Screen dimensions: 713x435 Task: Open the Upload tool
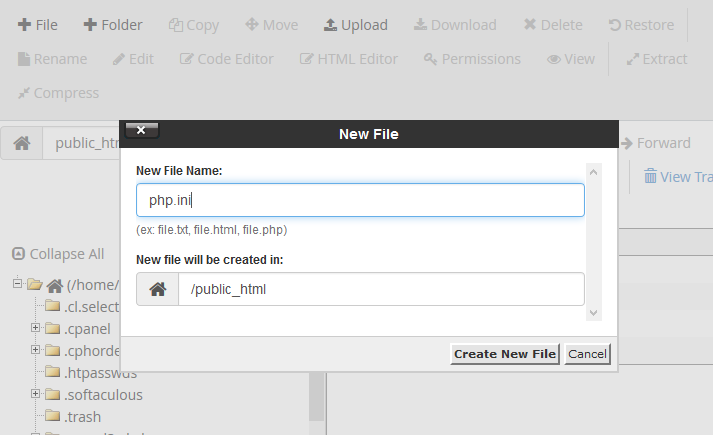pos(355,25)
